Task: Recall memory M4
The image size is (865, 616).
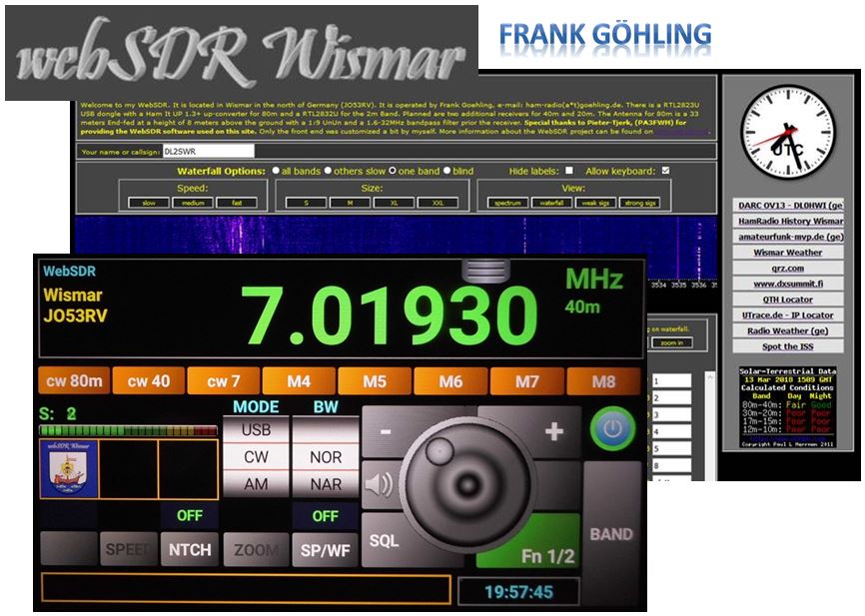Action: [x=299, y=381]
